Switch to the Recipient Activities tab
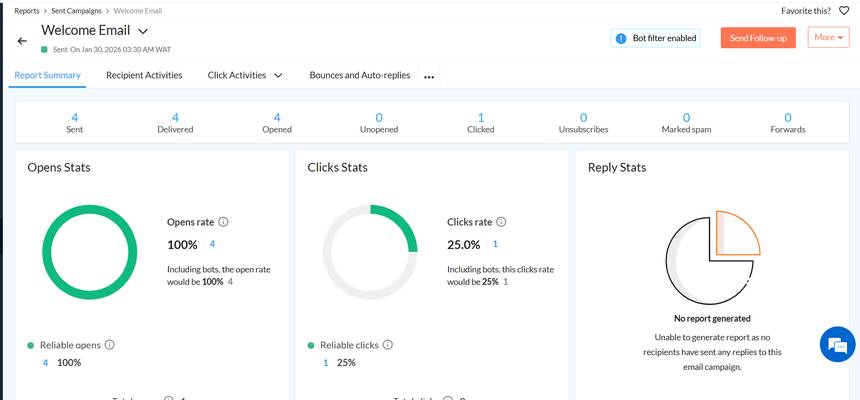Screen dimensions: 860x400 pyautogui.click(x=144, y=75)
